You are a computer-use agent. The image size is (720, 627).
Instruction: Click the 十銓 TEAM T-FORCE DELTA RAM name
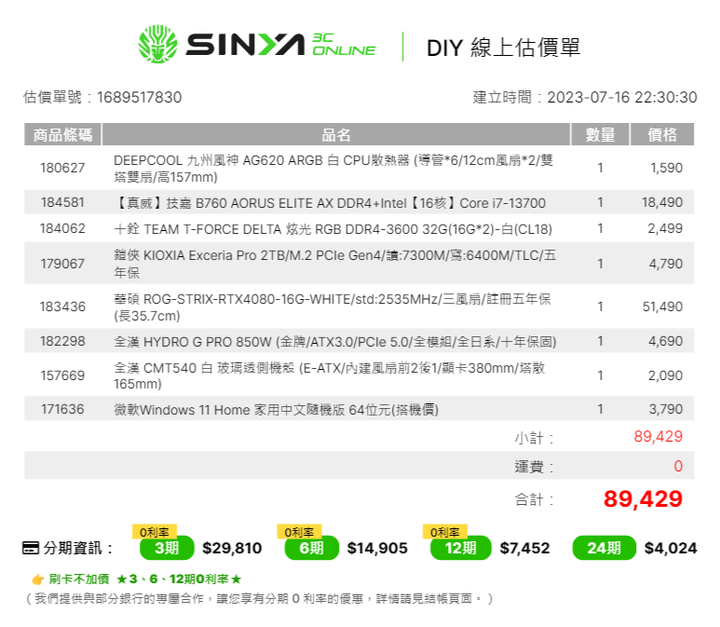point(333,229)
